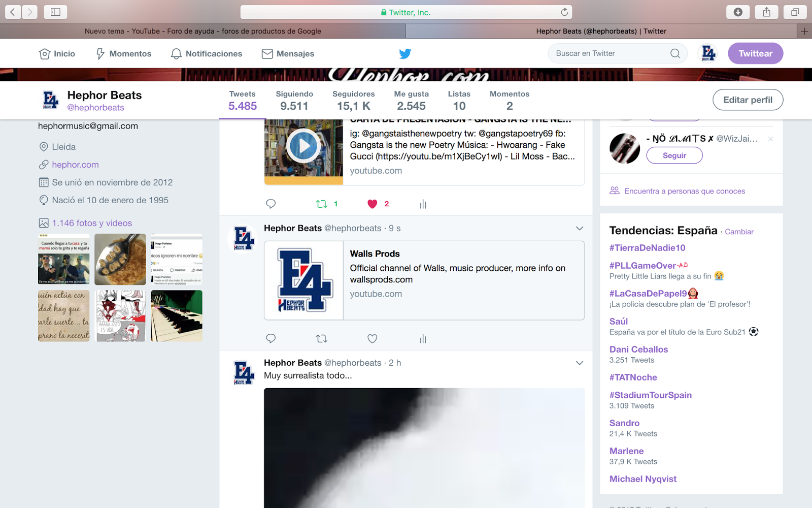Screen dimensions: 812x508
Task: Reply to the Gangsta poetry tweet
Action: [271, 204]
